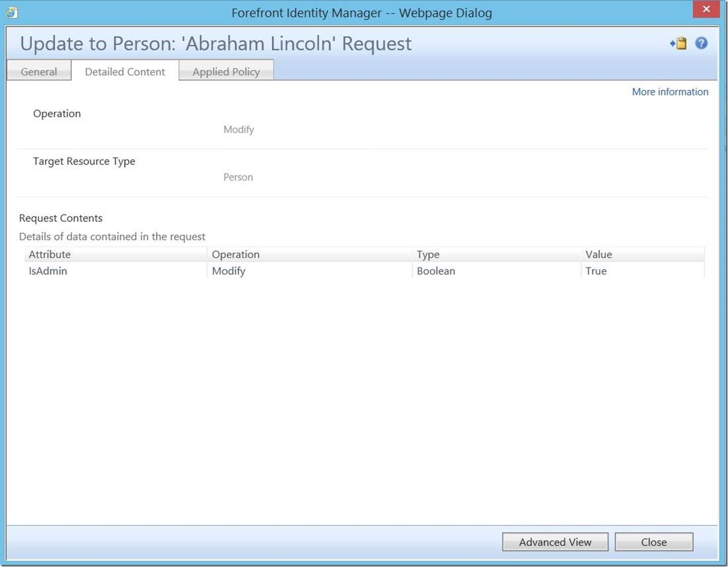728x567 pixels.
Task: Click 'Details of data contained in the request'
Action: pos(112,237)
